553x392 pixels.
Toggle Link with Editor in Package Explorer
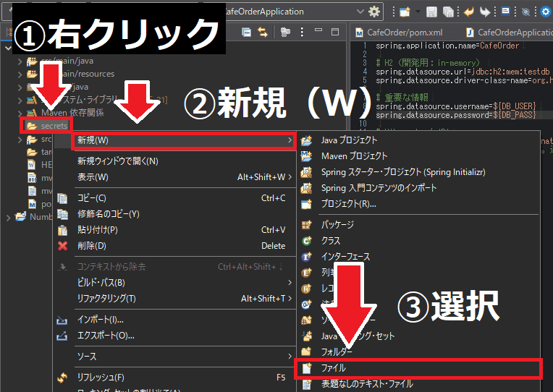[262, 32]
